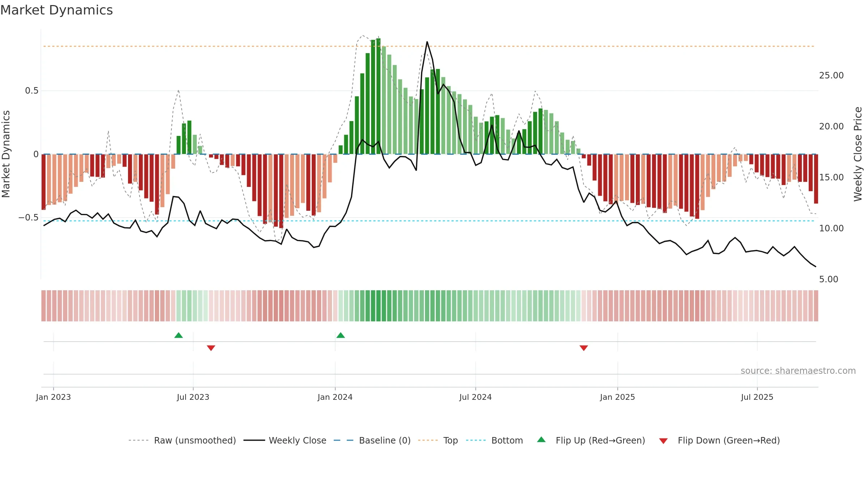Screen dimensions: 868x488
Task: Click the red Flip Down legend triangle icon
Action: tap(663, 441)
